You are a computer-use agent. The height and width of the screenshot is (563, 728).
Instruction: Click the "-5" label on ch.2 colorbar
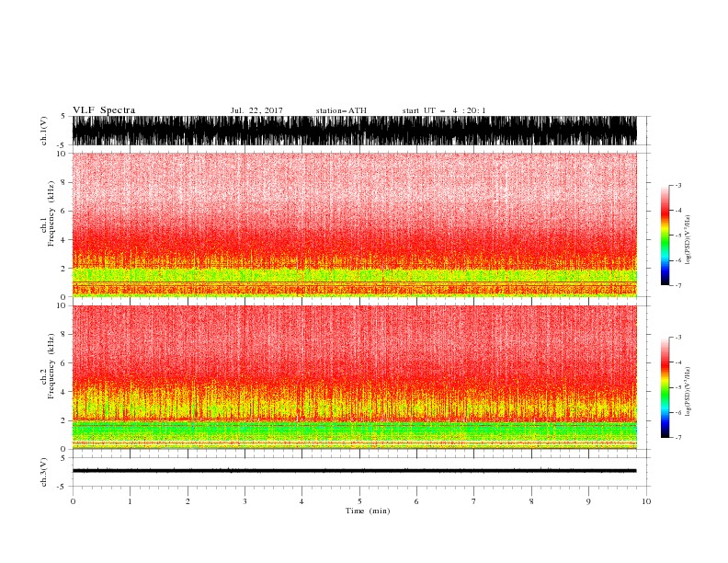click(678, 387)
